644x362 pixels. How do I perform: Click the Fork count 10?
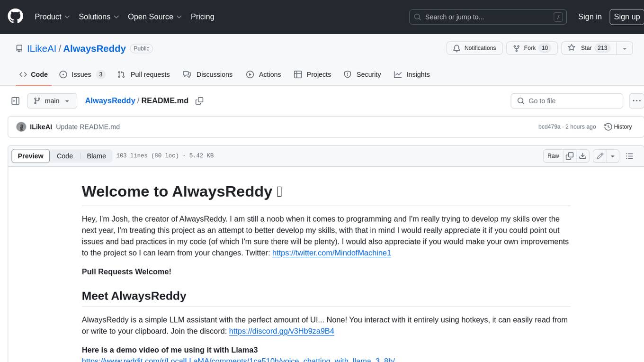pyautogui.click(x=545, y=48)
